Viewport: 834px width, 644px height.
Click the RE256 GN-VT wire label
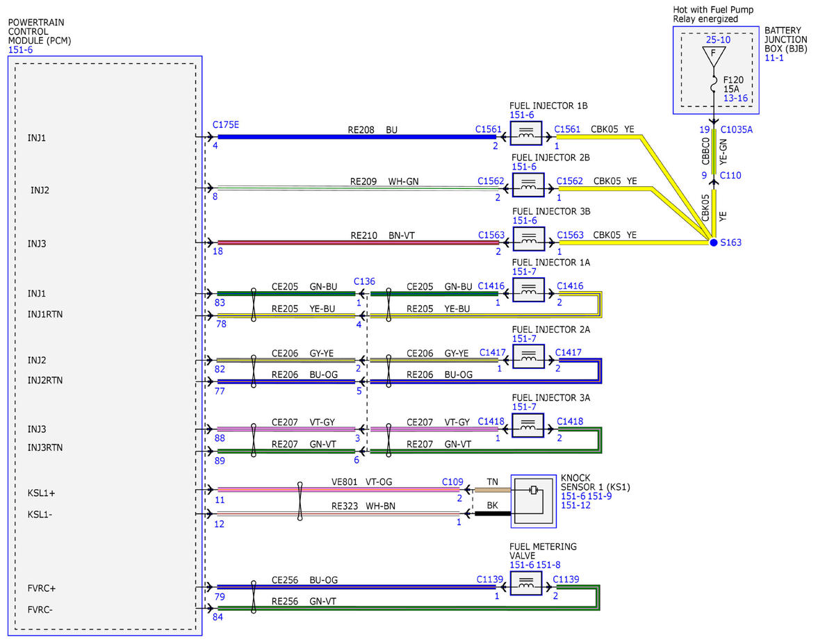(304, 601)
